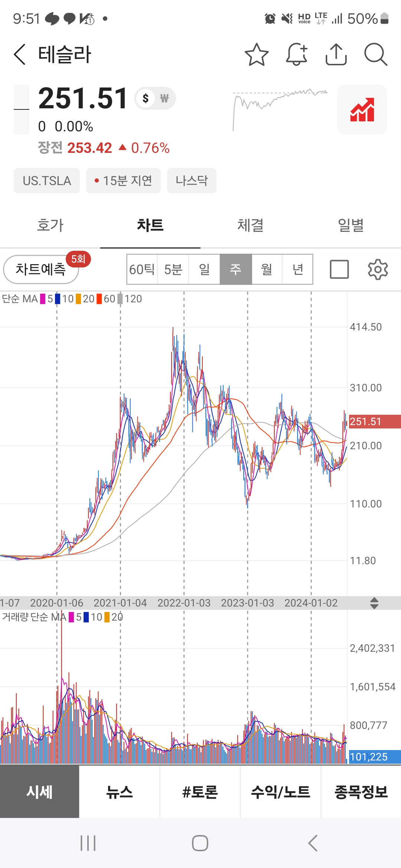The image size is (401, 868).
Task: Tap the 2020-01-06 date label
Action: coord(56,603)
